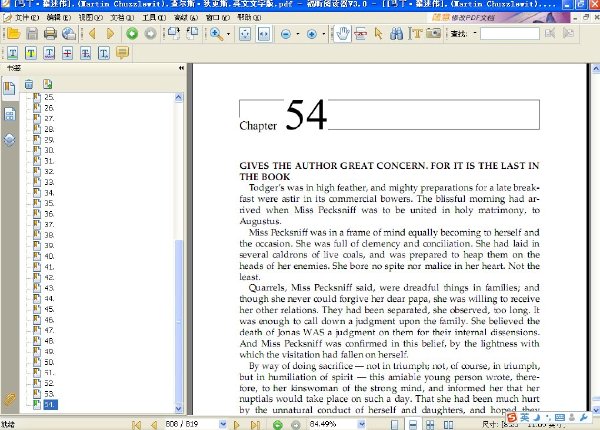The height and width of the screenshot is (430, 600).
Task: Zoom out with the blue minus icon
Action: click(x=285, y=34)
